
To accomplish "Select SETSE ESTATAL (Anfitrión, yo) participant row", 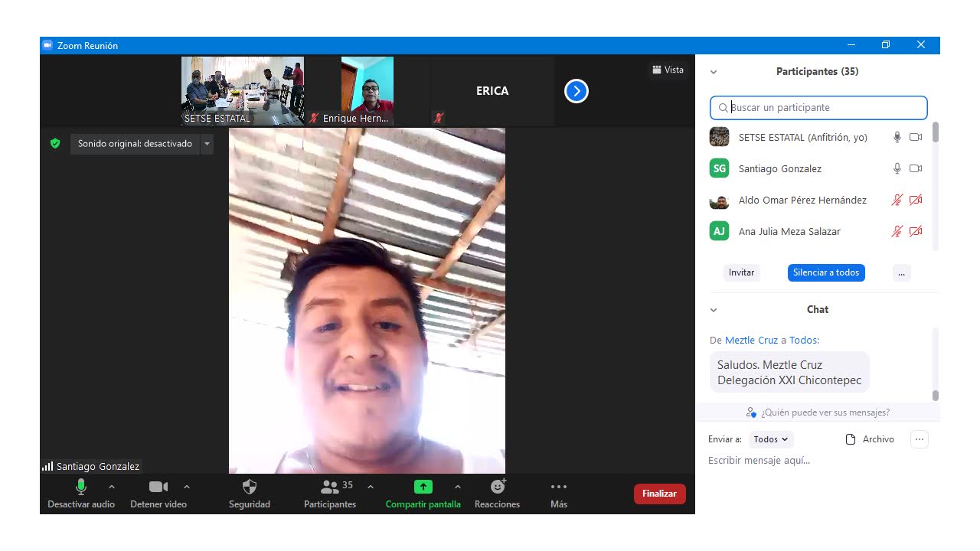I will tap(815, 138).
